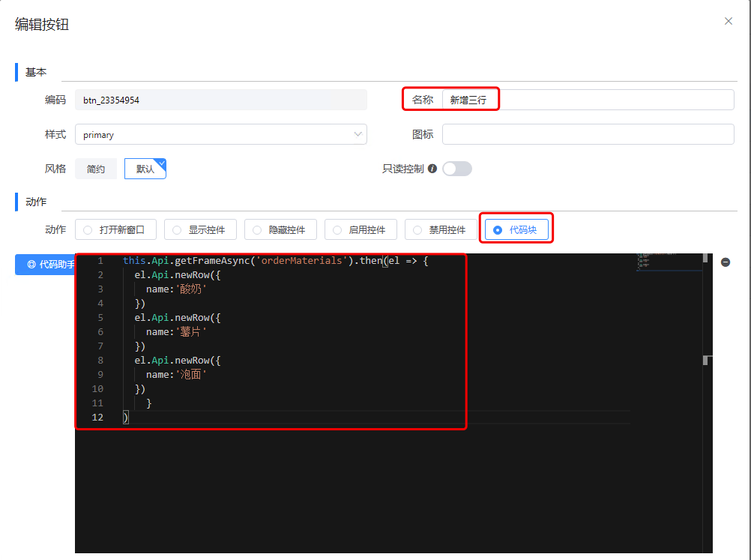751x560 pixels.
Task: Click the disabled 编码 field btn_23354954
Action: pyautogui.click(x=220, y=100)
